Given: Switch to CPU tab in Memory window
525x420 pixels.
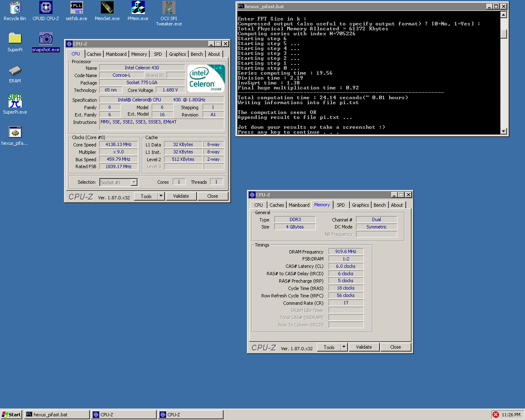Looking at the screenshot, I should (258, 205).
